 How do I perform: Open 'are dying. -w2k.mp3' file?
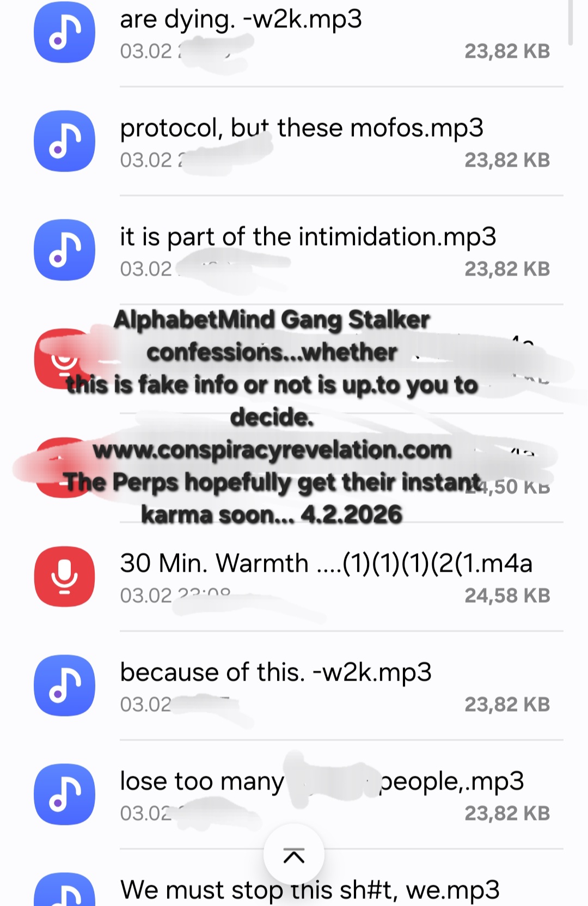(294, 33)
